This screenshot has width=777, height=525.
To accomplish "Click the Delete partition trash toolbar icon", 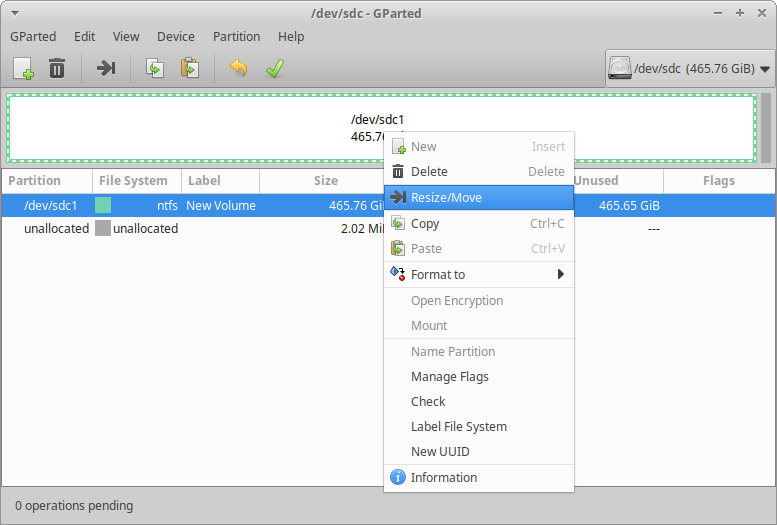I will click(57, 68).
